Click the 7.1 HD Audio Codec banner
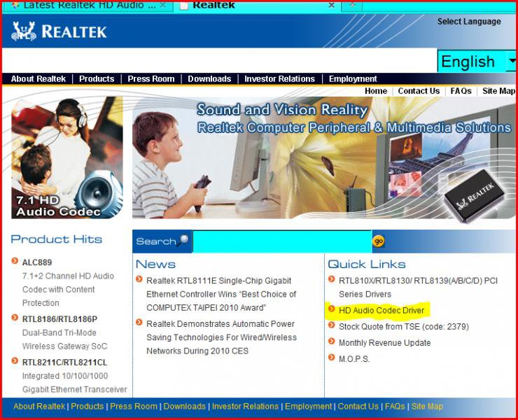Viewport: 518px width, 420px height. click(67, 157)
